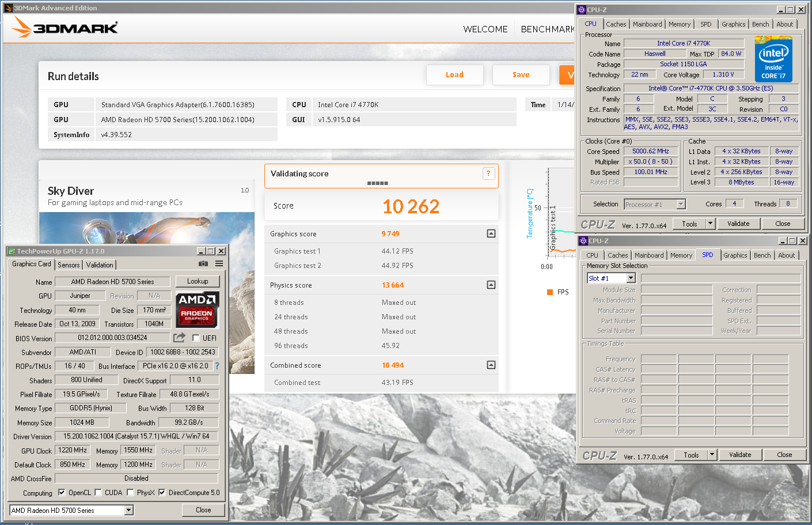Image resolution: width=812 pixels, height=525 pixels.
Task: Click the GPU-Z title bar icon
Action: pyautogui.click(x=11, y=251)
